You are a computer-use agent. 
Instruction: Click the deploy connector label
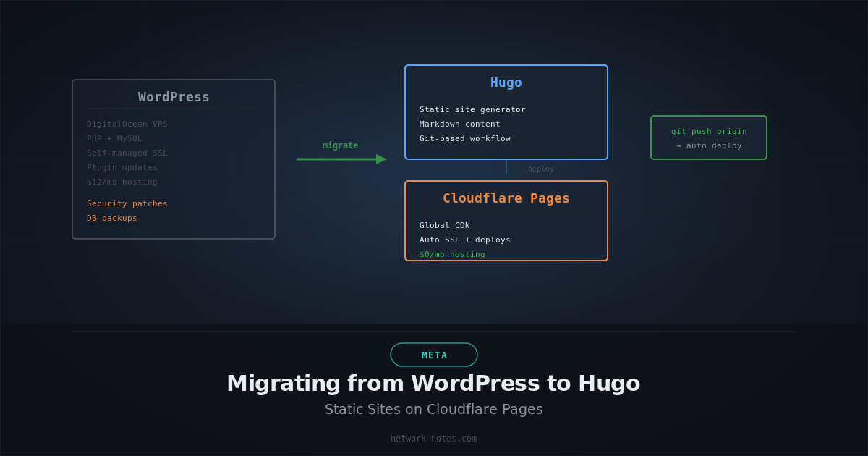[x=540, y=169]
